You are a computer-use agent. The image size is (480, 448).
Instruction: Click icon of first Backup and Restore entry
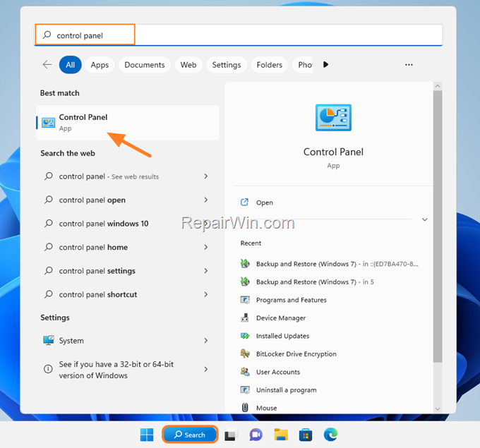(245, 263)
